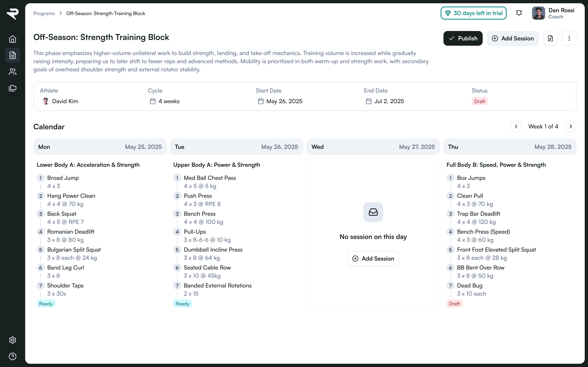Go to previous week using left chevron
The width and height of the screenshot is (588, 367).
(516, 126)
